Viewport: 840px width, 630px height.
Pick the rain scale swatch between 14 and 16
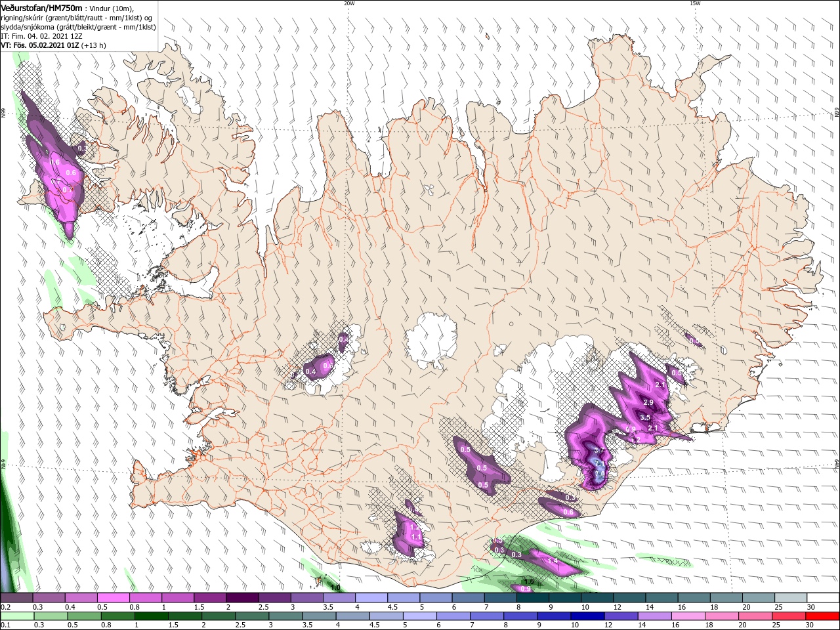[654, 616]
